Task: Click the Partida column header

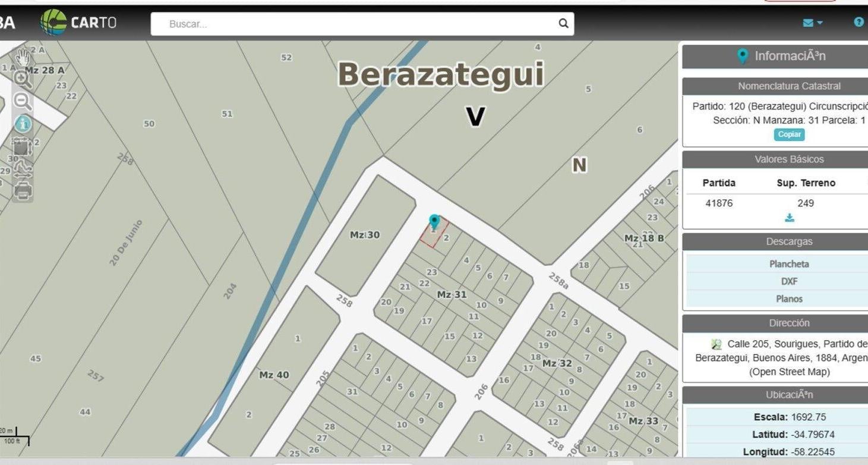Action: (x=719, y=183)
